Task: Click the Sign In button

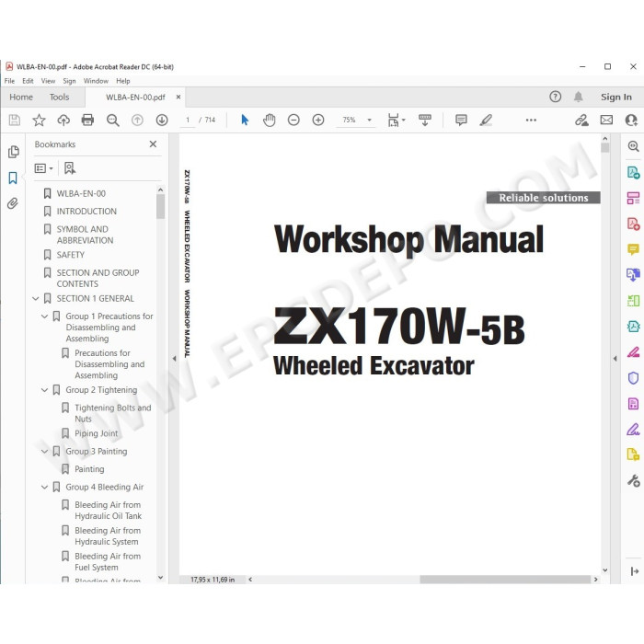Action: (x=616, y=97)
